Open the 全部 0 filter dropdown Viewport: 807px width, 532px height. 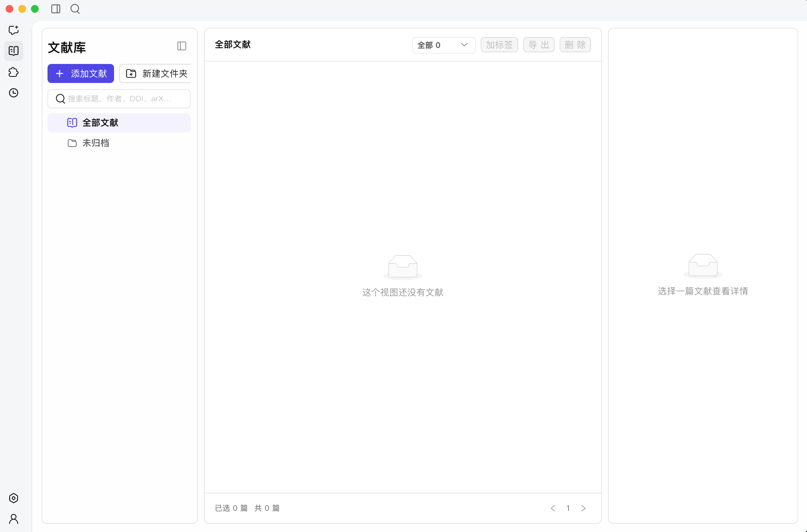443,45
